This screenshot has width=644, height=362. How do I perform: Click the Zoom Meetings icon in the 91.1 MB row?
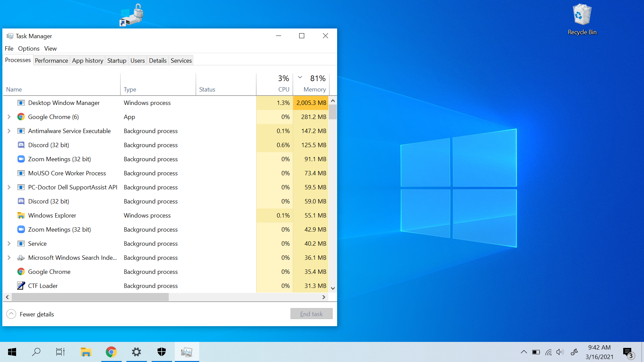coord(21,159)
